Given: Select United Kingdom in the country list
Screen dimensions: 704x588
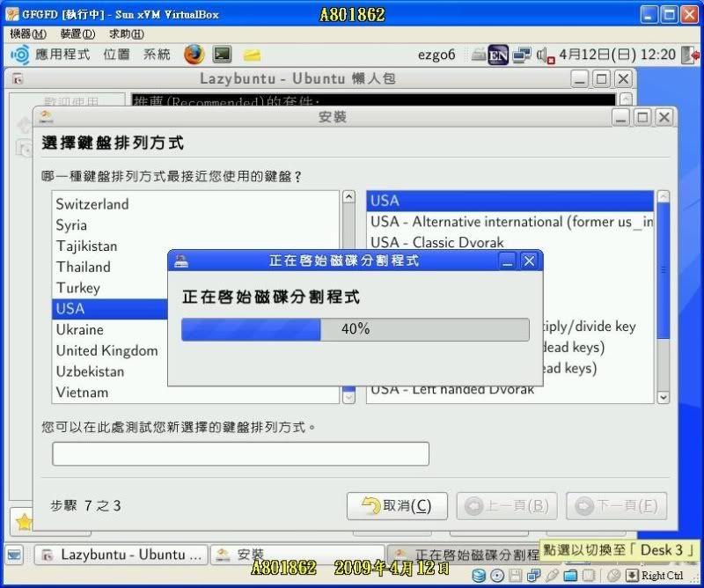Looking at the screenshot, I should pos(109,350).
